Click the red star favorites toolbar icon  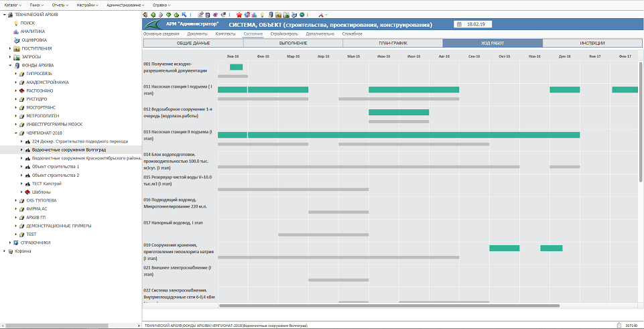tap(239, 14)
